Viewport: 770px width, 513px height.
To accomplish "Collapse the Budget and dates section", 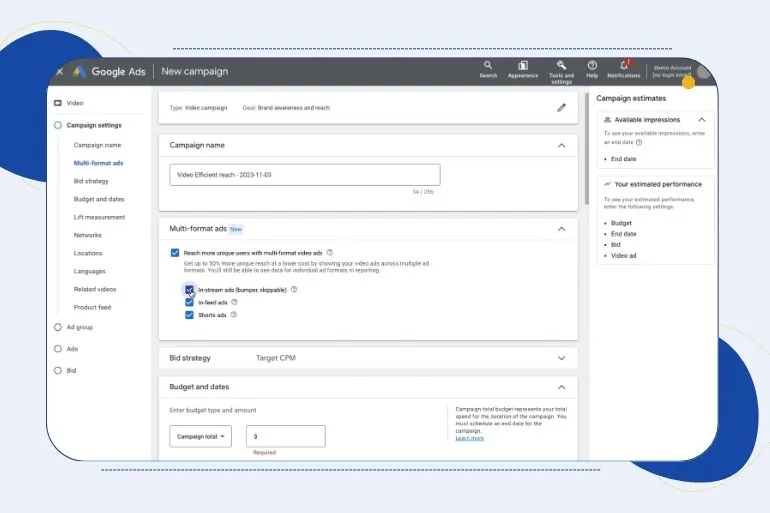I will pos(561,387).
